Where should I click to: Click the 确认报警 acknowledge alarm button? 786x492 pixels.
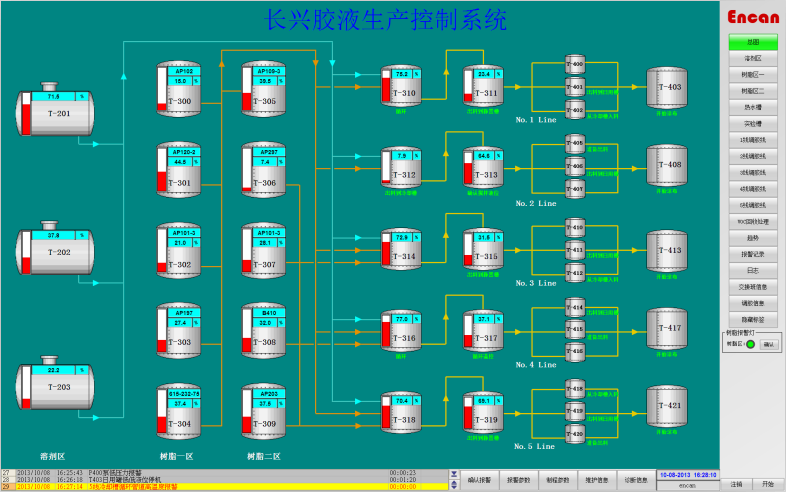click(479, 480)
